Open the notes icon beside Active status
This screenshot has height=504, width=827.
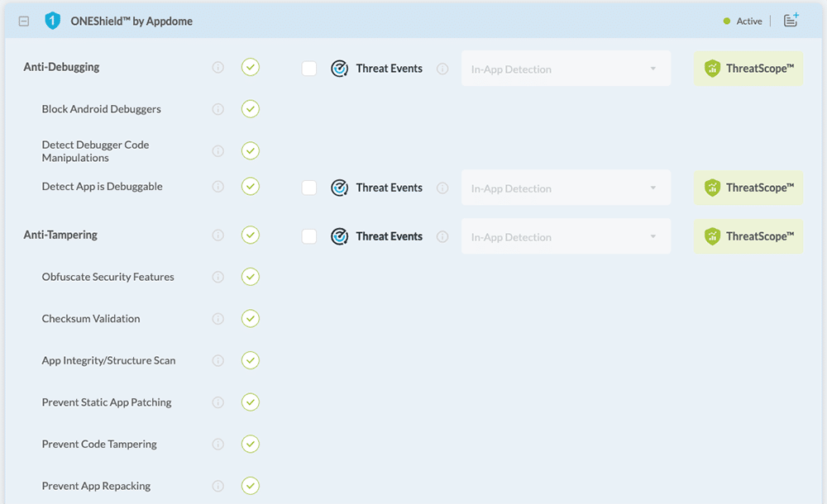(791, 21)
